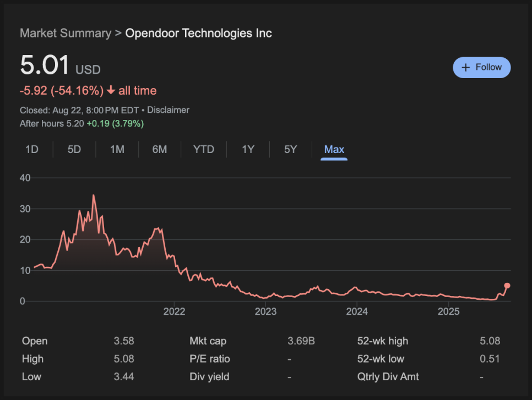Click the 2022 x-axis label
Screen dimensions: 532x400
174,311
